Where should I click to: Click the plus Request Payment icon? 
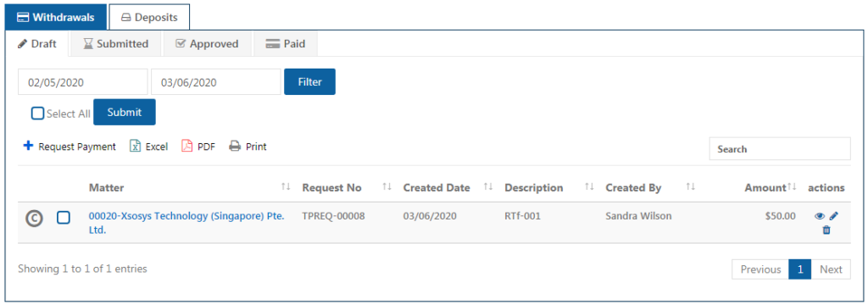pos(28,146)
